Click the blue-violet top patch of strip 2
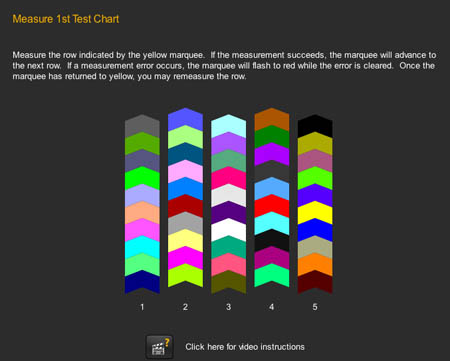Viewport: 450px width, 361px height. tap(185, 120)
